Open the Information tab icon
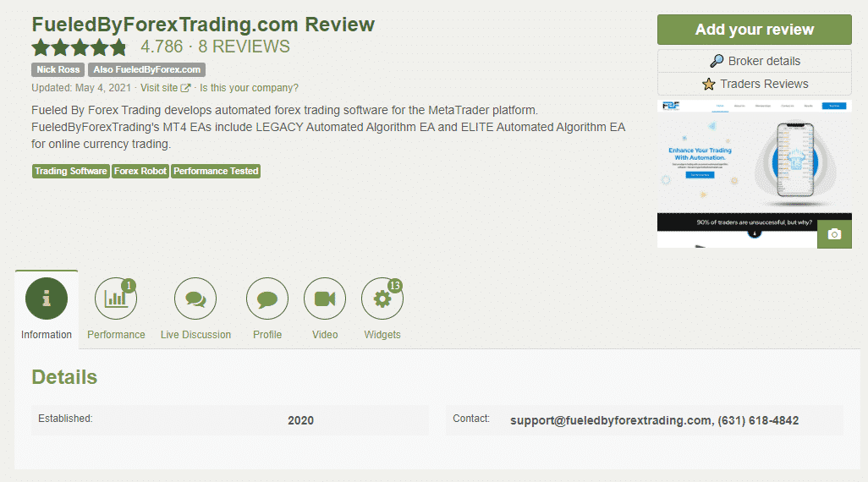The image size is (868, 482). point(47,299)
